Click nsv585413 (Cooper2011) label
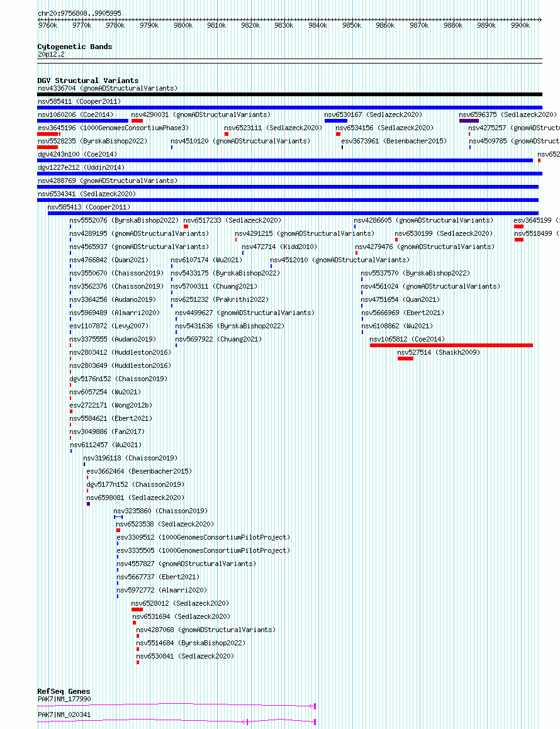The image size is (560, 729). click(x=89, y=207)
